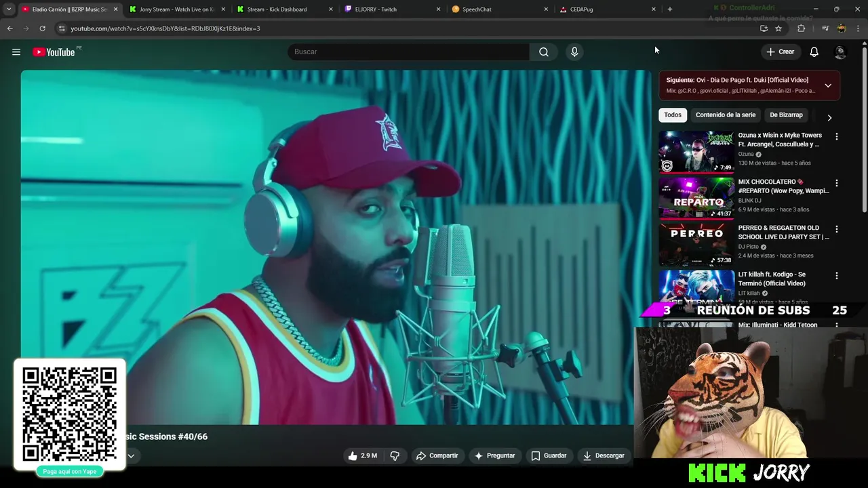Click the search magnifier button
This screenshot has width=868, height=488.
(x=544, y=52)
